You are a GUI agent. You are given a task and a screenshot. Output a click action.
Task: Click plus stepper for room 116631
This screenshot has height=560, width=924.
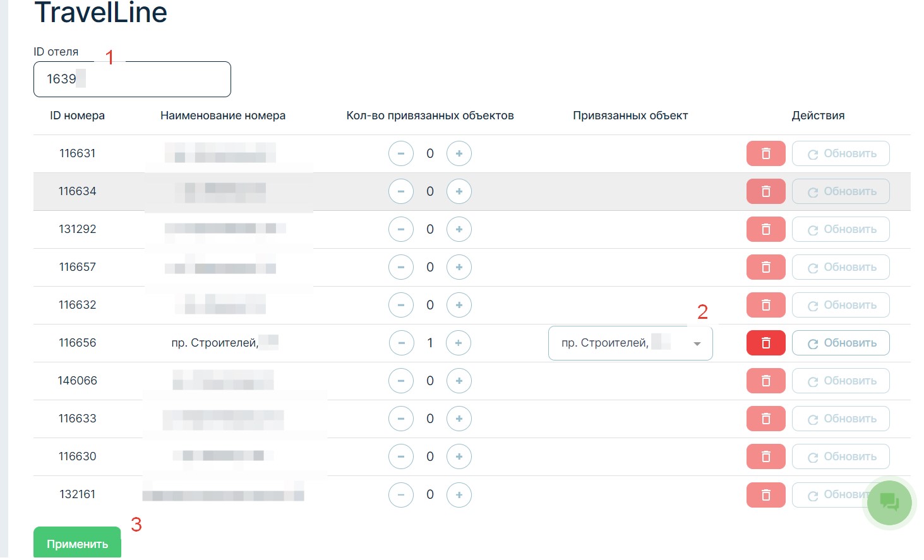click(x=459, y=153)
